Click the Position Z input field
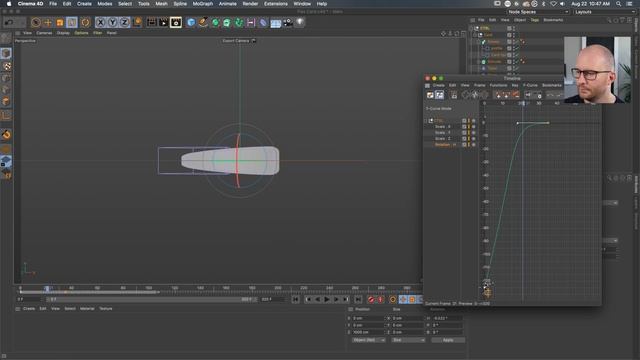640x360 pixels. [x=369, y=332]
